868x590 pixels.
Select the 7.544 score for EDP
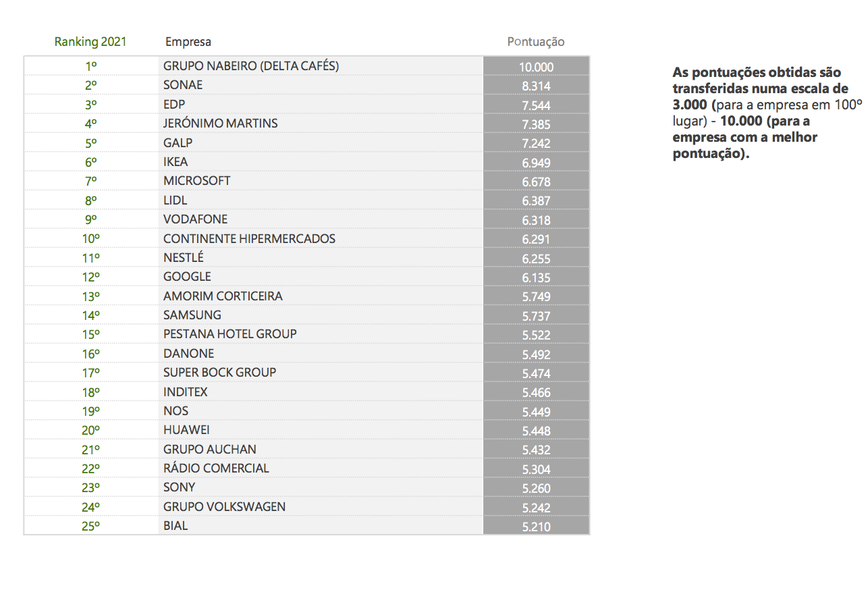click(536, 105)
